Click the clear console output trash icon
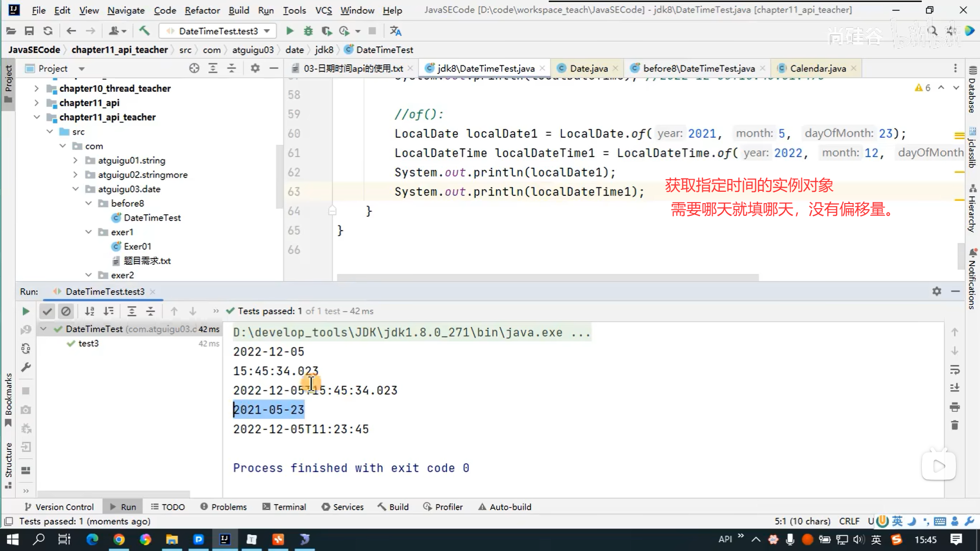Screen dimensions: 980x551 click(x=954, y=425)
